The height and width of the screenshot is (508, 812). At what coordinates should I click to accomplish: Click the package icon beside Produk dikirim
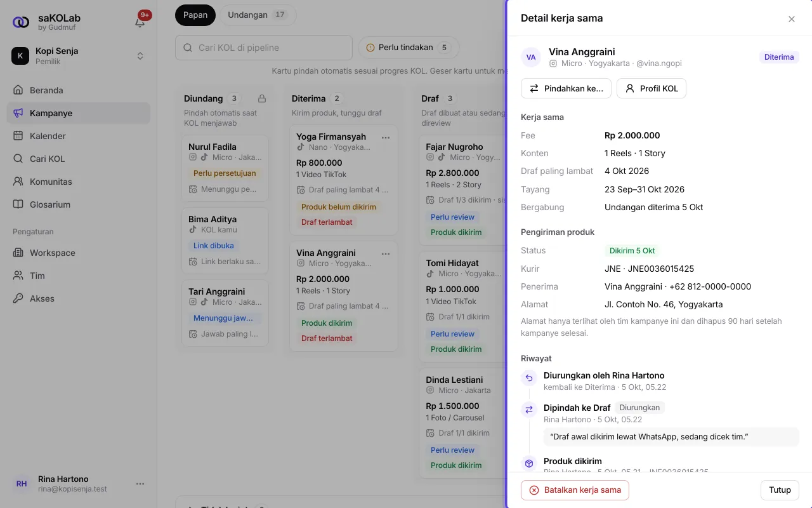point(529,464)
